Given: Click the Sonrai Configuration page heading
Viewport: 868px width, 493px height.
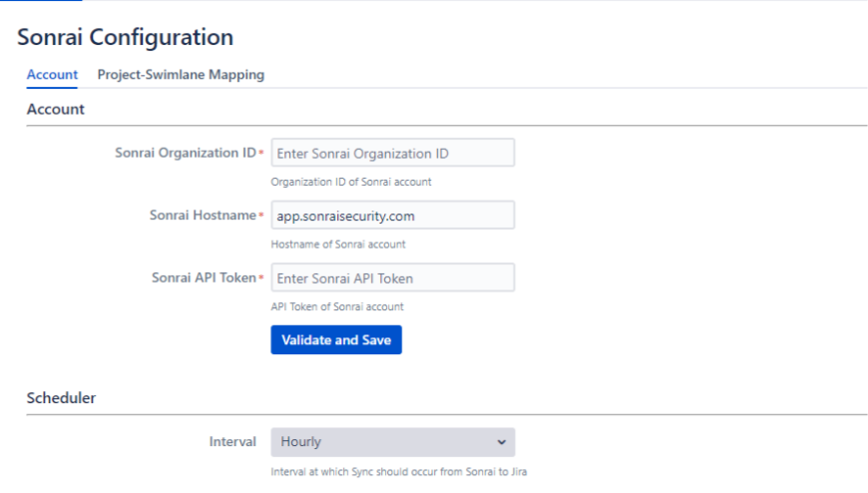Looking at the screenshot, I should (x=126, y=38).
